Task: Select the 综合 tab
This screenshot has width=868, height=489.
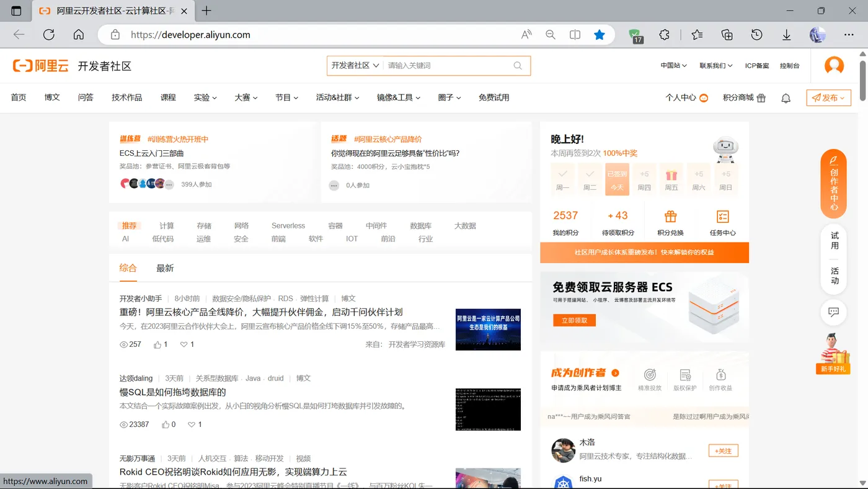Action: tap(128, 268)
